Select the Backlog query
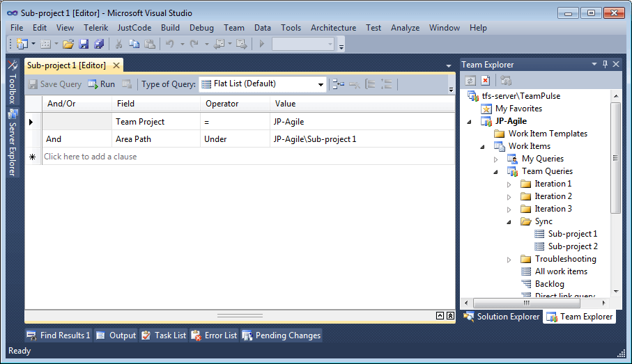Screen dimensions: 632x364 click(x=549, y=284)
